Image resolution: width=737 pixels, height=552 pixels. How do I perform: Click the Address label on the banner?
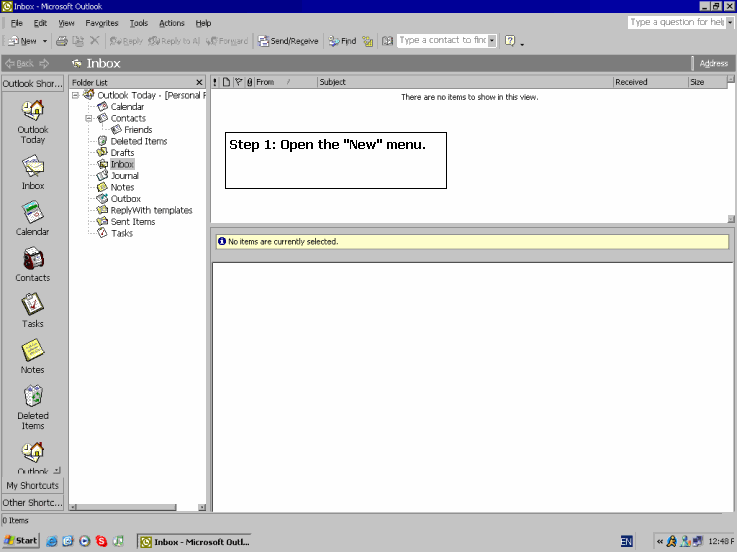click(713, 63)
